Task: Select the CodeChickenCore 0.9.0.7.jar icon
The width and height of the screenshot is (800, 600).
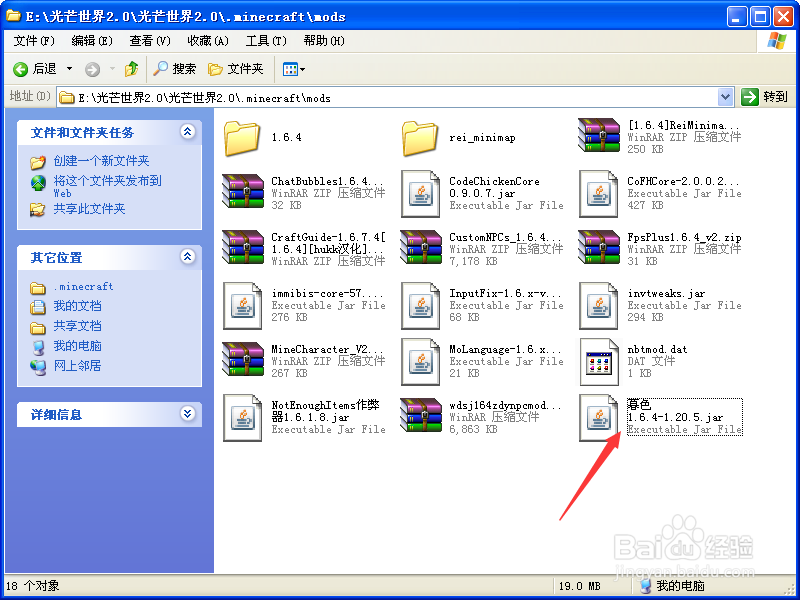Action: tap(420, 194)
